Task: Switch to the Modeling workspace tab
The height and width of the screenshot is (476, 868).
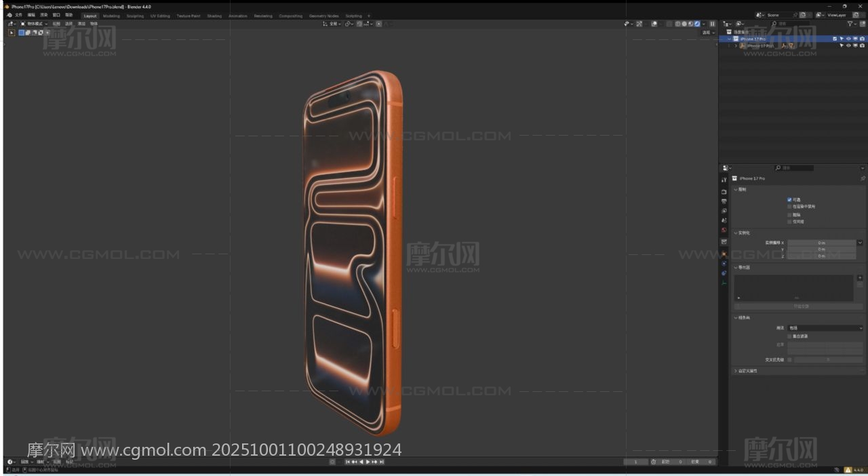Action: point(111,16)
